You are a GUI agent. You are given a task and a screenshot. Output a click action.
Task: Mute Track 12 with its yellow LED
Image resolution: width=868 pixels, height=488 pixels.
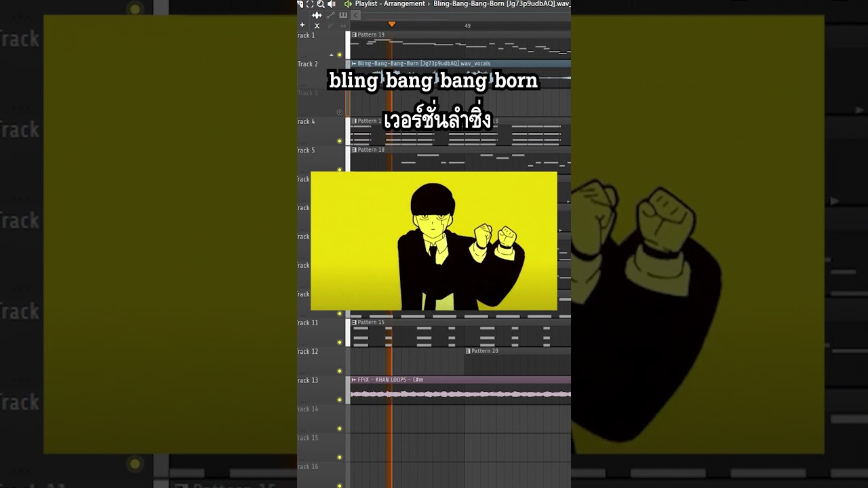[340, 371]
